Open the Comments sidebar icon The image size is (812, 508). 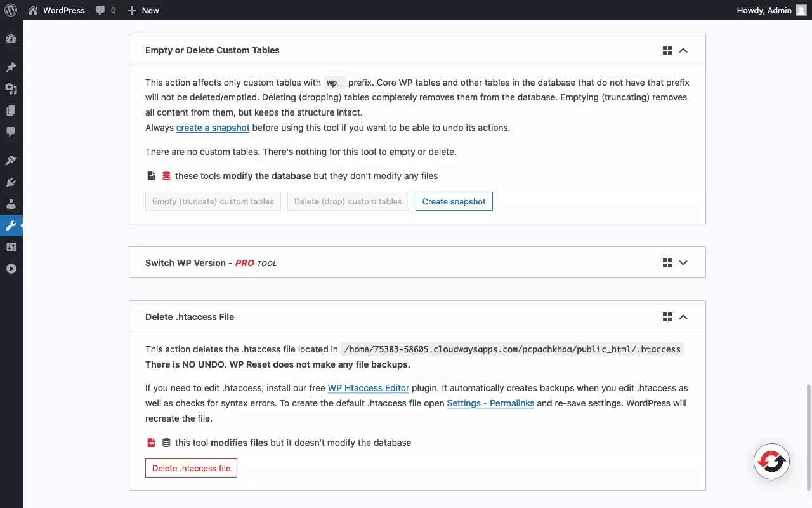[x=11, y=132]
